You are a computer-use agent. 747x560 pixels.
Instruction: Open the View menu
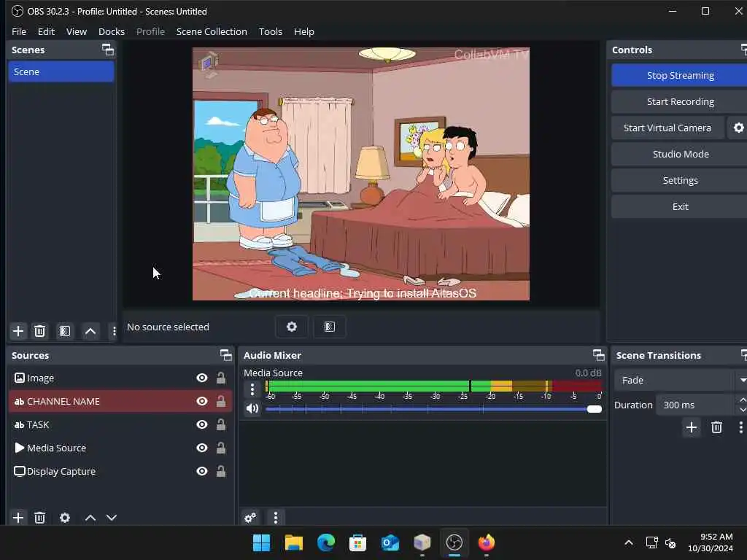pos(76,31)
